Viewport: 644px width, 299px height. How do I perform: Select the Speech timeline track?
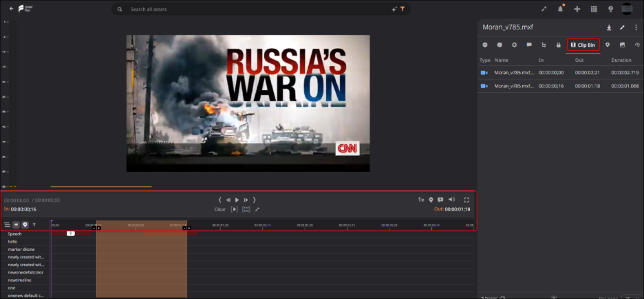coord(14,234)
